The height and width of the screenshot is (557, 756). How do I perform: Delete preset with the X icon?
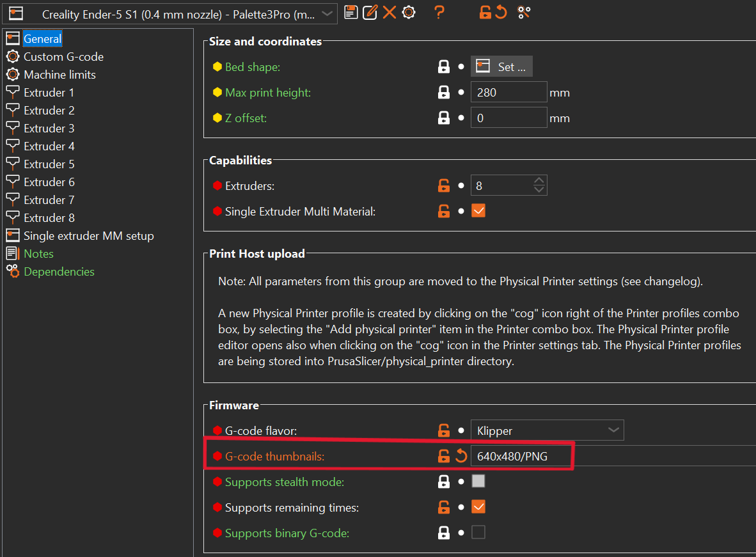390,12
